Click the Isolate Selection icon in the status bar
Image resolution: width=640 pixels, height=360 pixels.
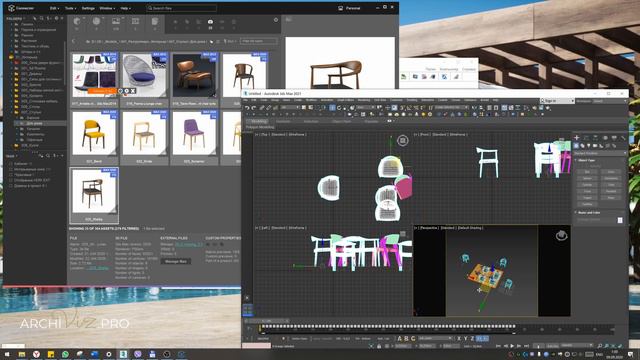pyautogui.click(x=371, y=346)
